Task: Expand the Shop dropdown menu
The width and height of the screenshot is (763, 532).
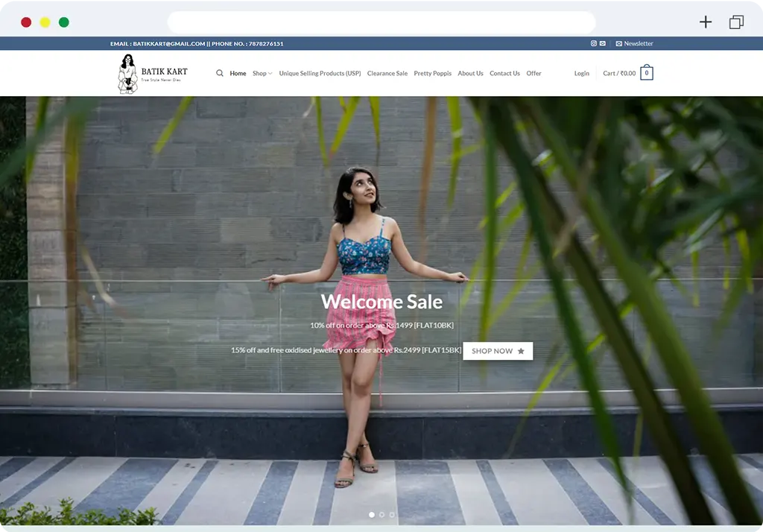Action: (x=262, y=74)
